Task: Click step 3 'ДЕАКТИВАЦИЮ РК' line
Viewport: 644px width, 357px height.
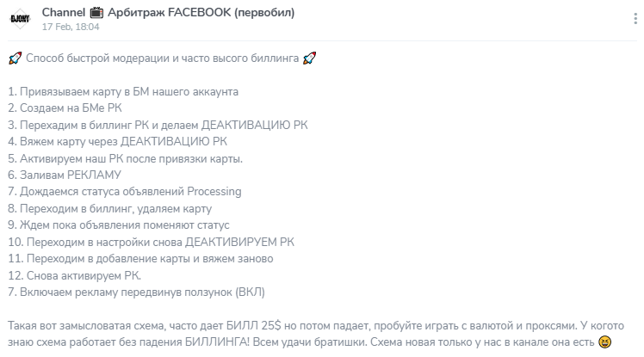Action: [x=158, y=125]
